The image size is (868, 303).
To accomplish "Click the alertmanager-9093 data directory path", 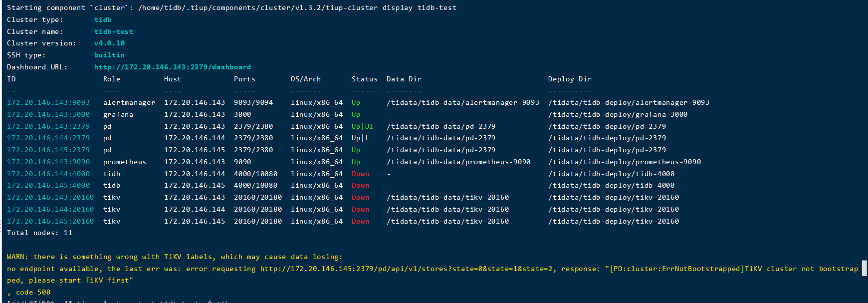I will (x=462, y=102).
